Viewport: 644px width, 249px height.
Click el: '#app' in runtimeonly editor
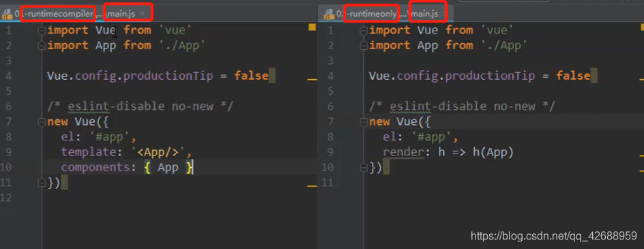tap(420, 137)
